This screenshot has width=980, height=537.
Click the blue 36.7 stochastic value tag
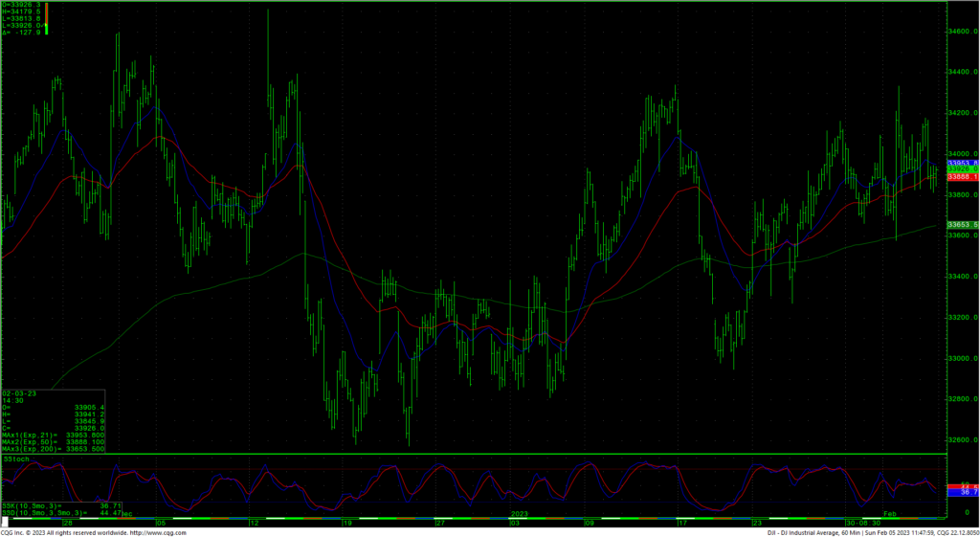(968, 491)
